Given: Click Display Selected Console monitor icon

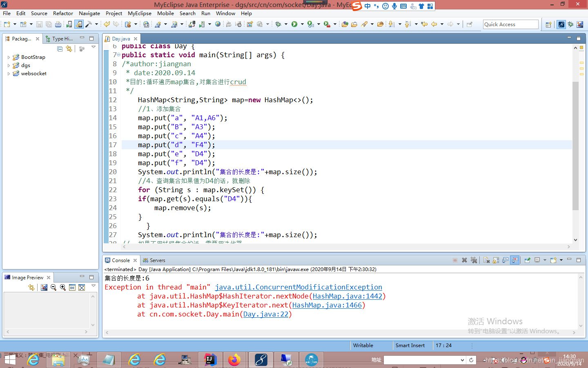Looking at the screenshot, I should [x=537, y=260].
